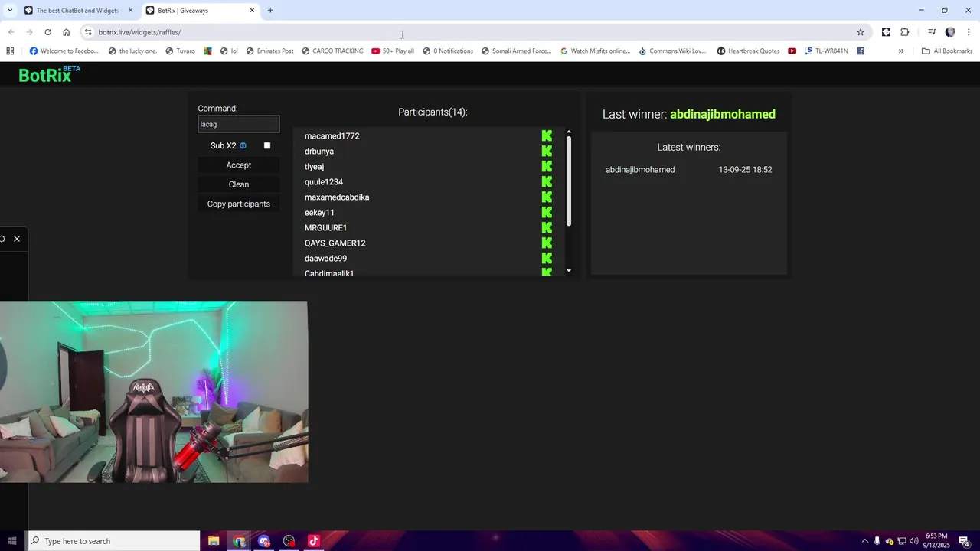
Task: Click the Command input field
Action: (x=239, y=124)
